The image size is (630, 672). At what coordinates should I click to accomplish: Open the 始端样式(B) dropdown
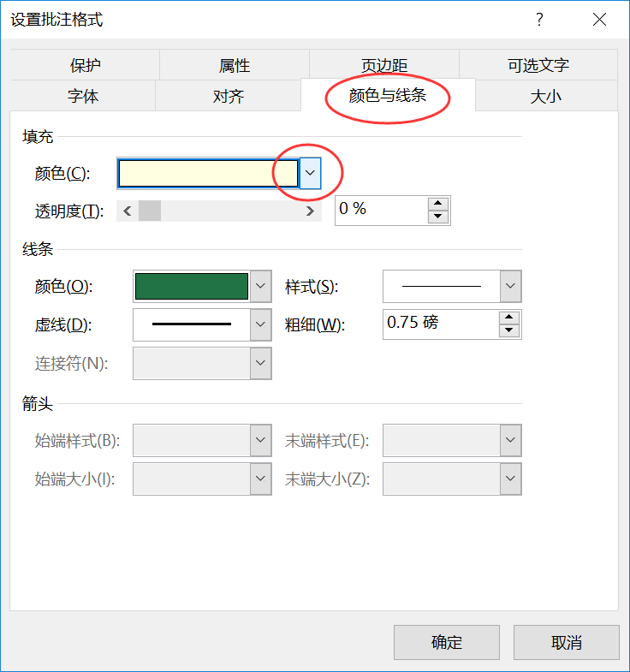tap(260, 440)
